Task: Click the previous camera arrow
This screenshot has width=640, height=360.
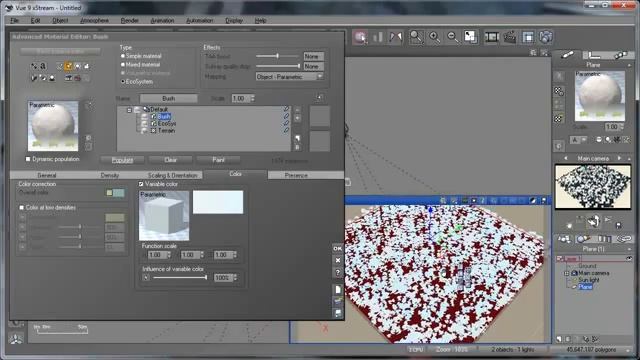Action: 566,158
